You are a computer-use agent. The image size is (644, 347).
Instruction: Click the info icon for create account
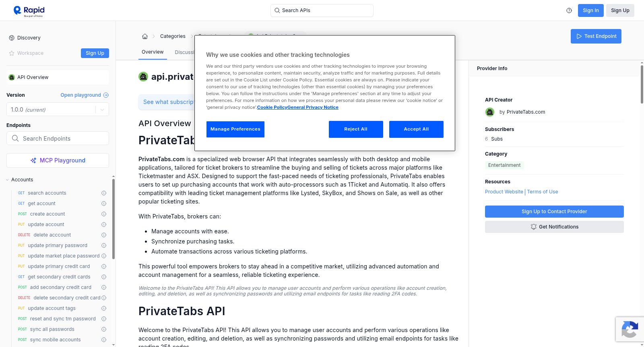click(104, 214)
